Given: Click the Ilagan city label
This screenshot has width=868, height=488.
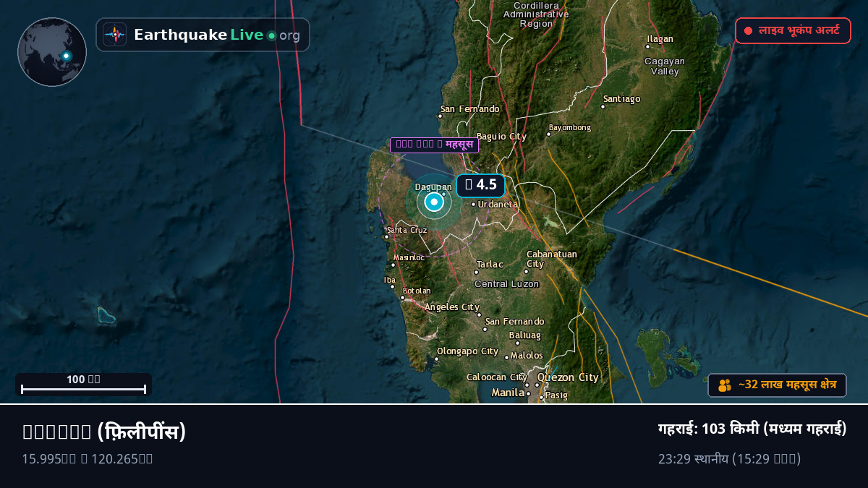Looking at the screenshot, I should (x=660, y=39).
